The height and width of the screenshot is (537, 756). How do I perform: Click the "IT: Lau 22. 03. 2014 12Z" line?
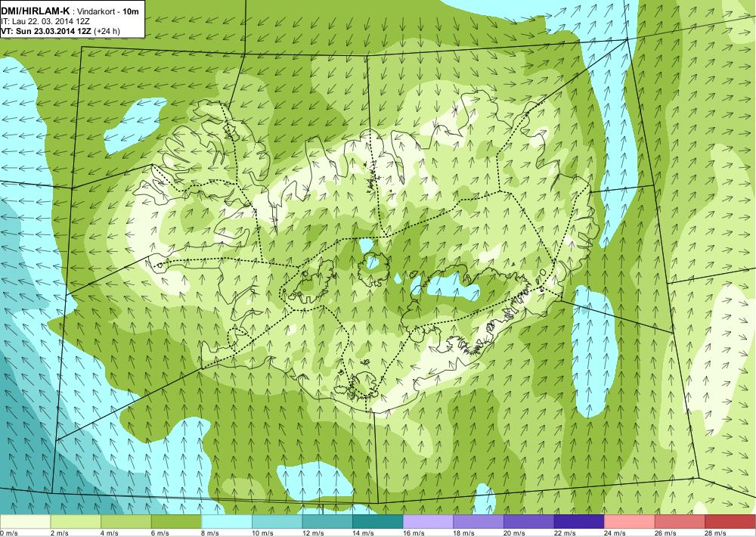(46, 21)
